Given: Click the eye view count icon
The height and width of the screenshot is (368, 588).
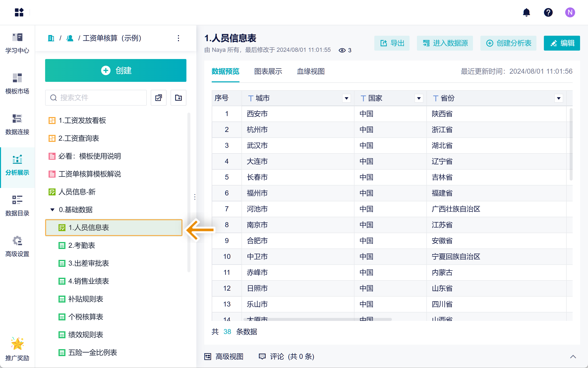Looking at the screenshot, I should (x=342, y=50).
